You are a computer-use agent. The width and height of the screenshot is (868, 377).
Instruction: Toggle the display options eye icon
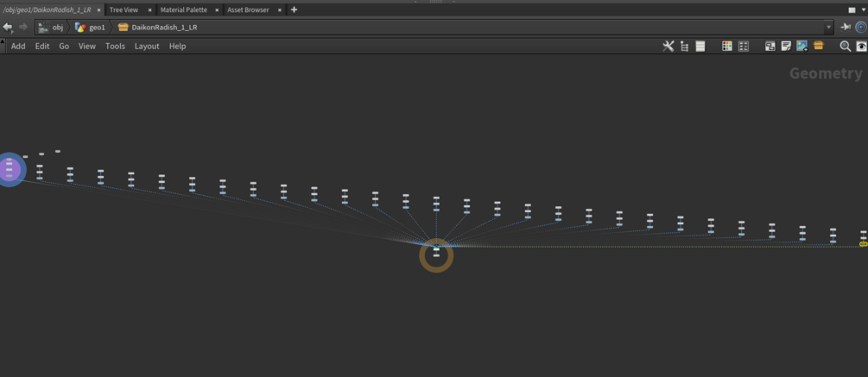861,47
